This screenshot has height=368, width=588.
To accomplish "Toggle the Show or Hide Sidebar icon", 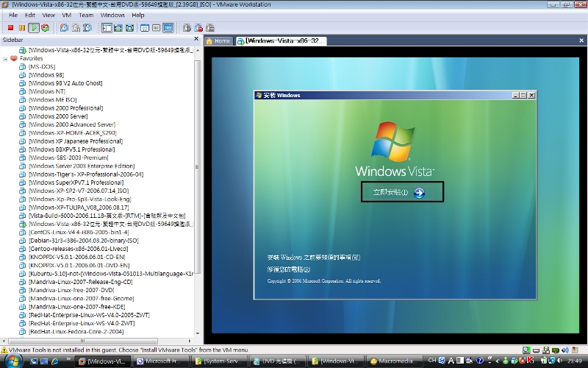I will coord(107,28).
